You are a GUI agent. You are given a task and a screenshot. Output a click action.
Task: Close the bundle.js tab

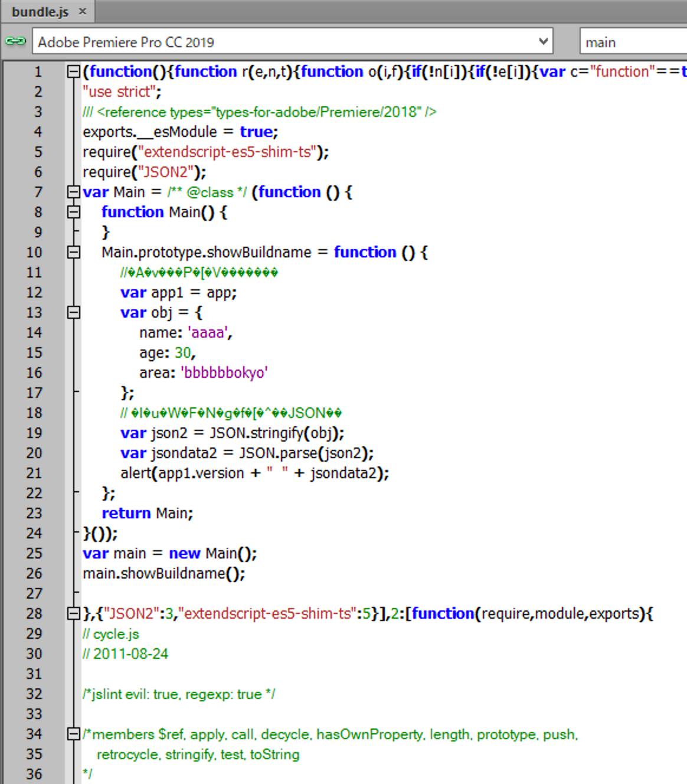83,11
